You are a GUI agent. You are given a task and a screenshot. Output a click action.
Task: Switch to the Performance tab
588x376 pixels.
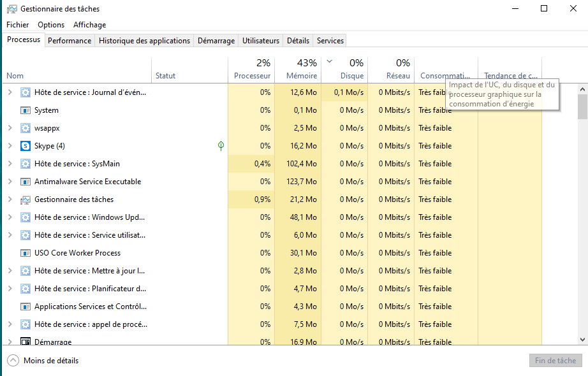click(70, 41)
